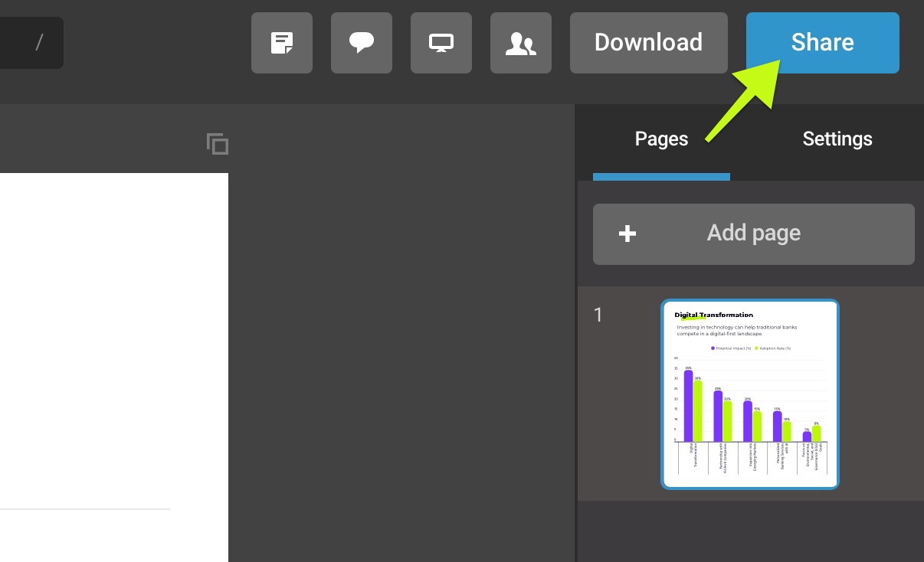Open the notes panel icon
The width and height of the screenshot is (924, 562).
(x=282, y=43)
